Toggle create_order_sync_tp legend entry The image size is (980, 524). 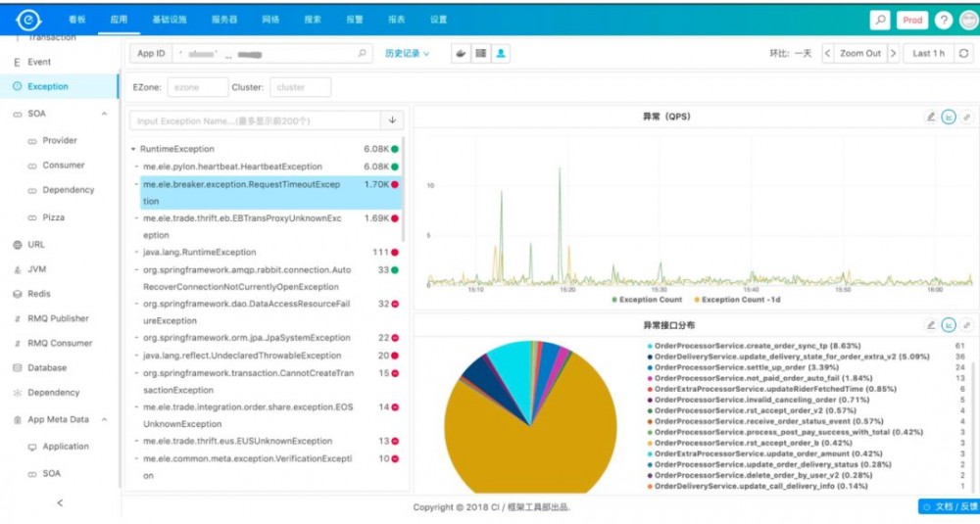[754, 346]
